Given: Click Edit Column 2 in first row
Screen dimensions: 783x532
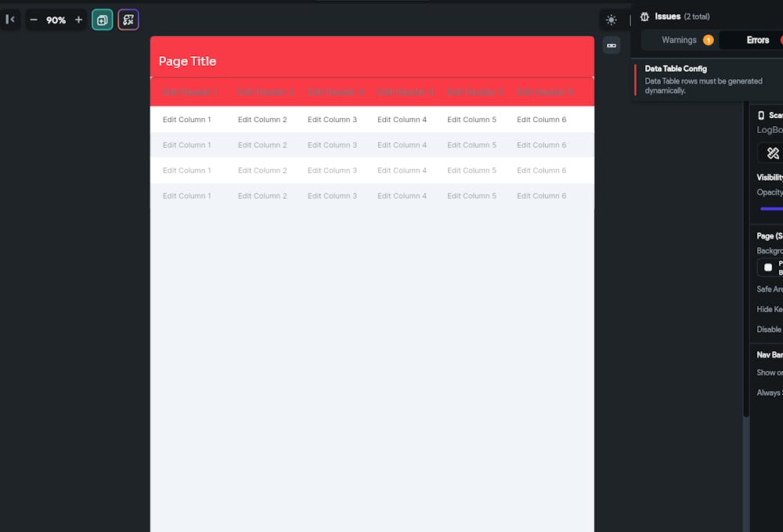Looking at the screenshot, I should [262, 120].
